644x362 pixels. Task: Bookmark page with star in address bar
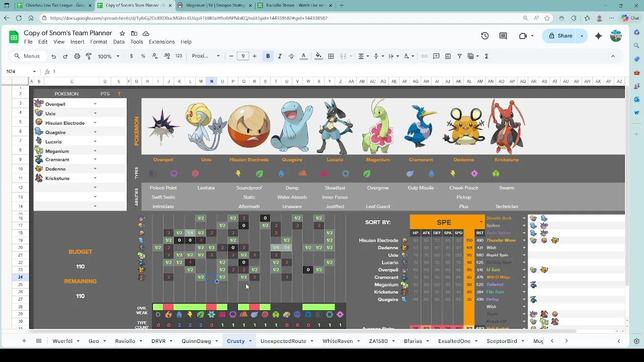(547, 18)
